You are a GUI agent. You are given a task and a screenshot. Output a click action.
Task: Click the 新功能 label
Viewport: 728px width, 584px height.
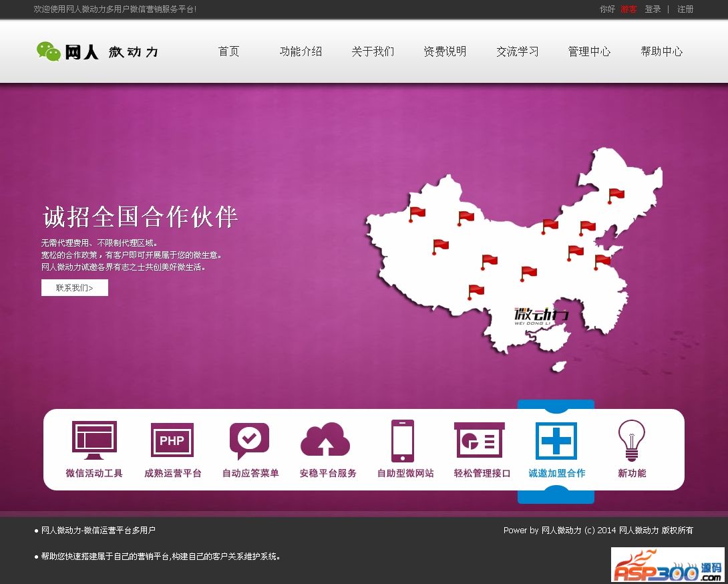coord(631,473)
